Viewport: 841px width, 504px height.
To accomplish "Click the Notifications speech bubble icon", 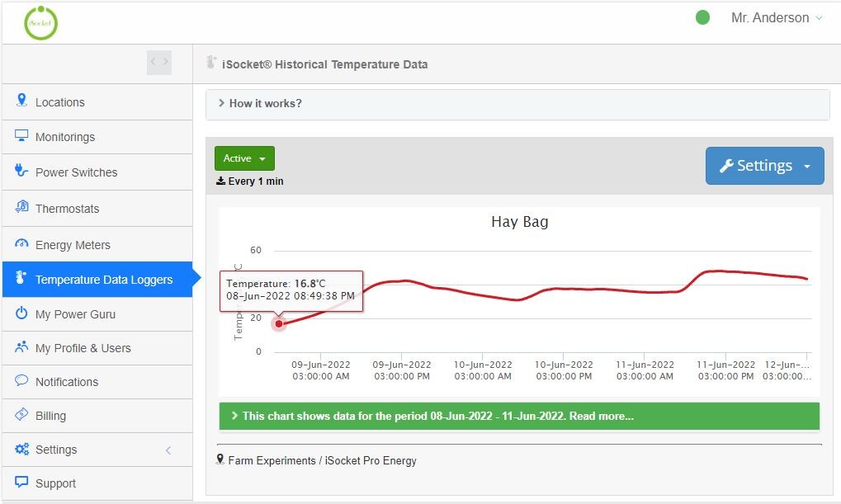I will (x=21, y=380).
